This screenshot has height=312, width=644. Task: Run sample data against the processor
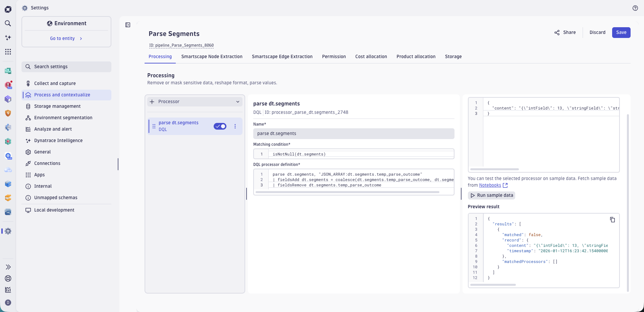491,195
